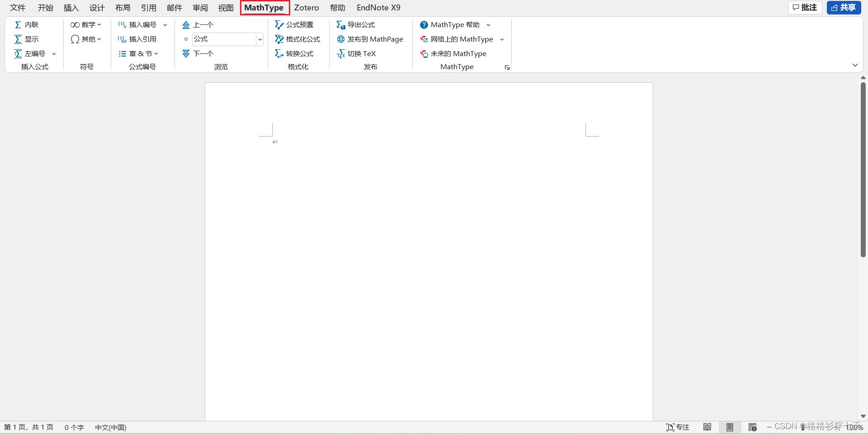Open MathType 帮助
The image size is (868, 435).
click(450, 25)
